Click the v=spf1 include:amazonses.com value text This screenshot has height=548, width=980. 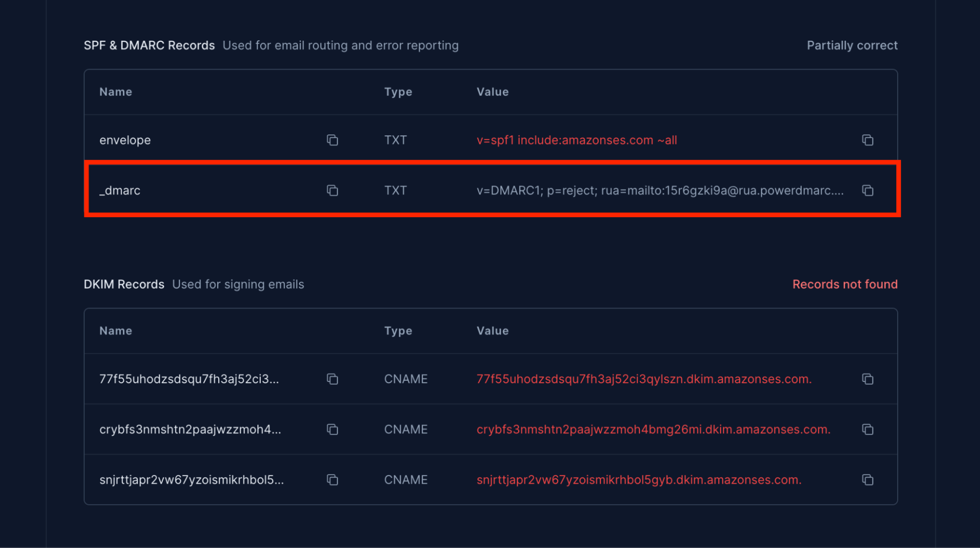(x=577, y=140)
